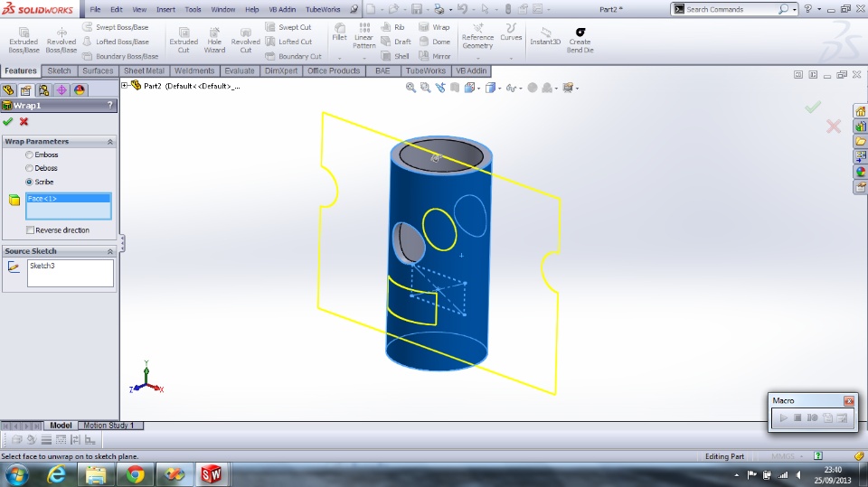
Task: Open the DimXpertManager tab icon
Action: [x=61, y=90]
